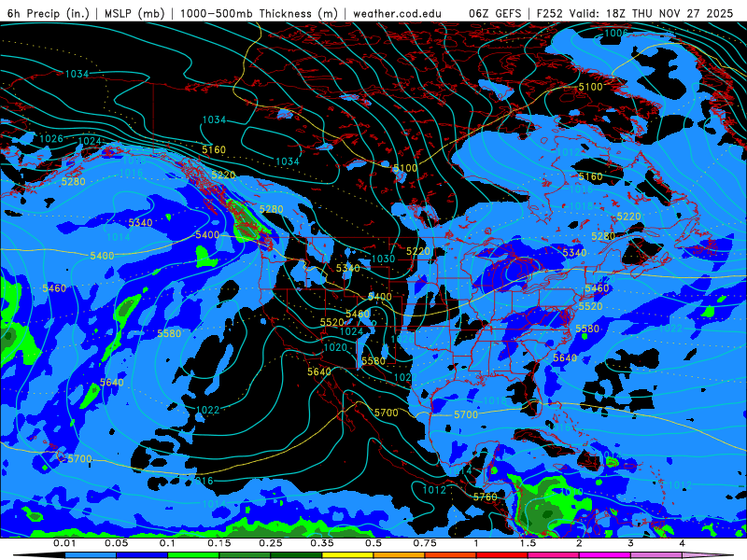The image size is (747, 560).
Task: Click the 0.25 legend value label
Action: click(x=271, y=543)
